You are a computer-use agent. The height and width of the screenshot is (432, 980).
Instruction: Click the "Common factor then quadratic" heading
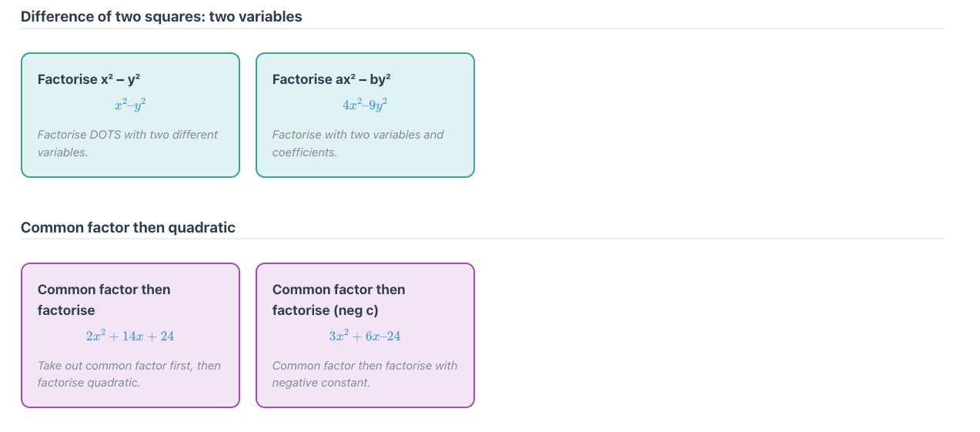point(128,227)
